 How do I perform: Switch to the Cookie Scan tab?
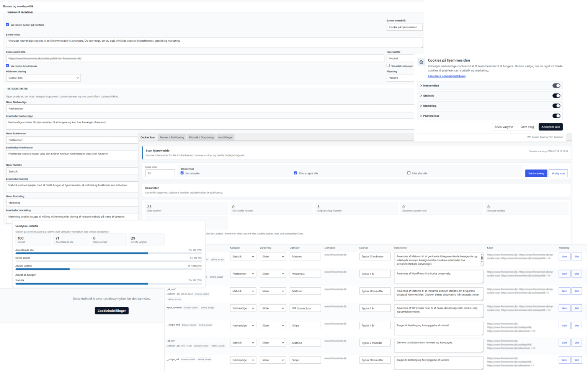[x=148, y=137]
